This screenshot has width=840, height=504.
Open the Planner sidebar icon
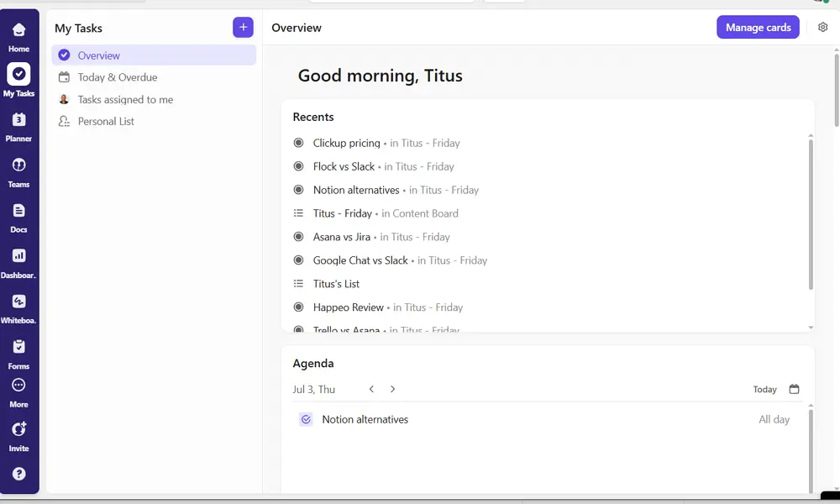tap(18, 126)
